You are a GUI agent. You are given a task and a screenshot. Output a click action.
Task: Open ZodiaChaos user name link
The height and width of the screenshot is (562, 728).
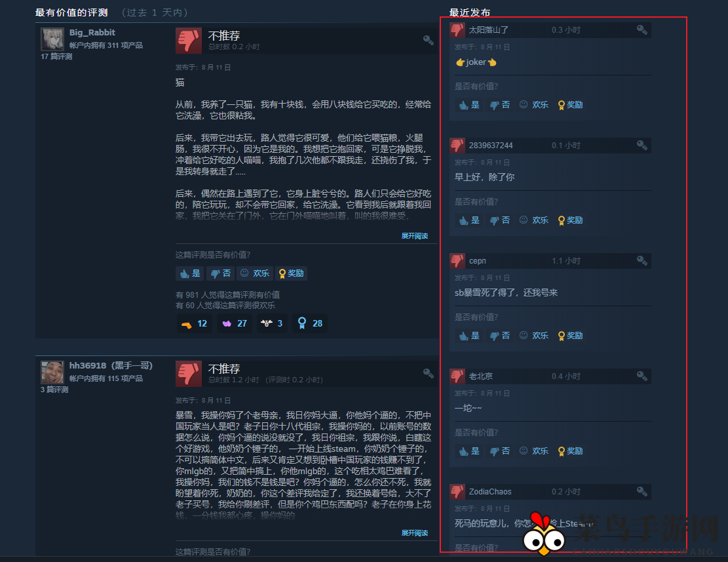(490, 491)
